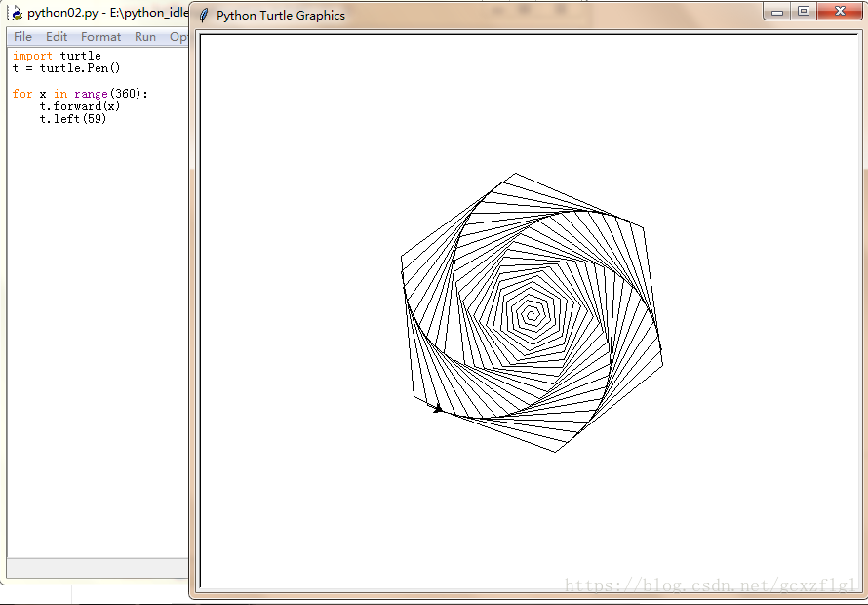Viewport: 868px width, 605px height.
Task: Click the 'import turtle' code line
Action: (57, 56)
